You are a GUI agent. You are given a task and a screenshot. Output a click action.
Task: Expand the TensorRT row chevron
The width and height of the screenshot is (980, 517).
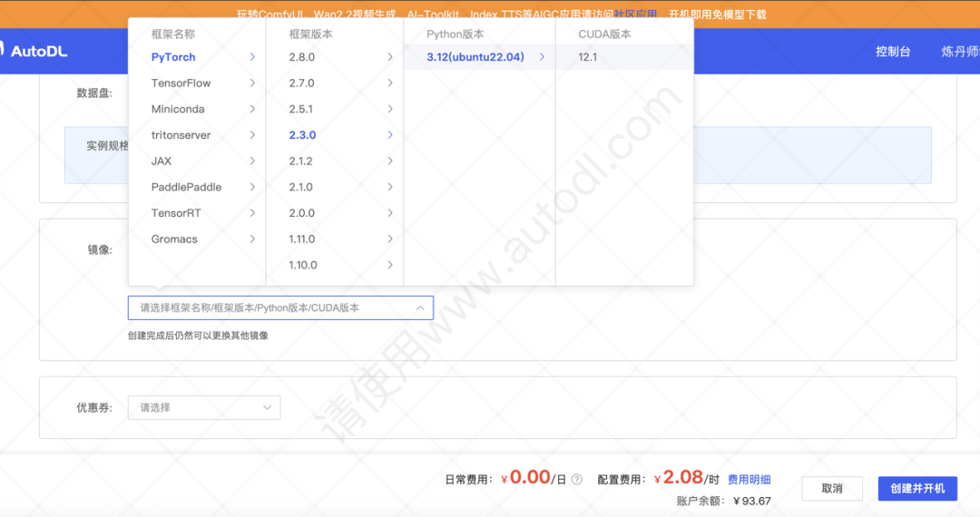252,213
